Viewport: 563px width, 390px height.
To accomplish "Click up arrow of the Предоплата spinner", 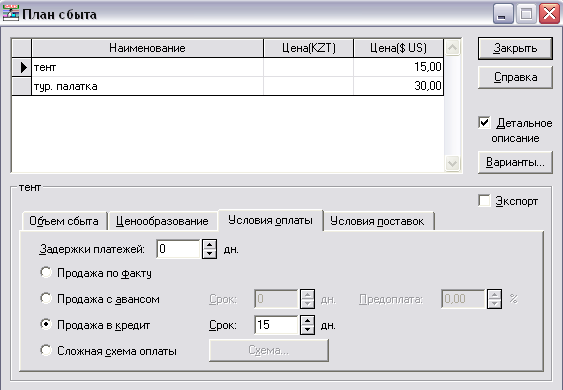I will pyautogui.click(x=494, y=294).
